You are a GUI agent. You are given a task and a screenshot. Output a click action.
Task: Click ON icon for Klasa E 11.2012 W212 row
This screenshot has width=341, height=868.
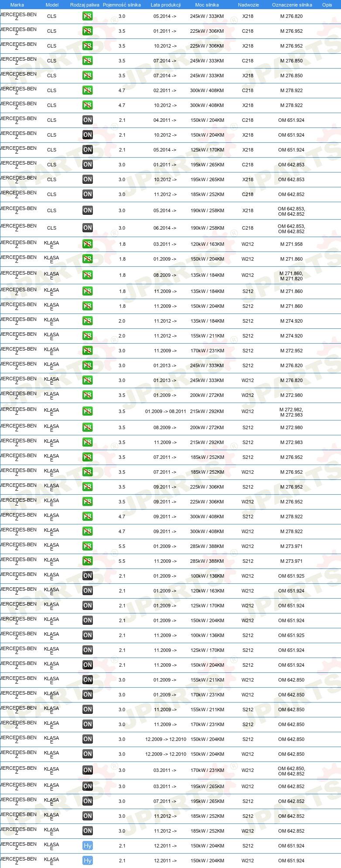pos(87,831)
